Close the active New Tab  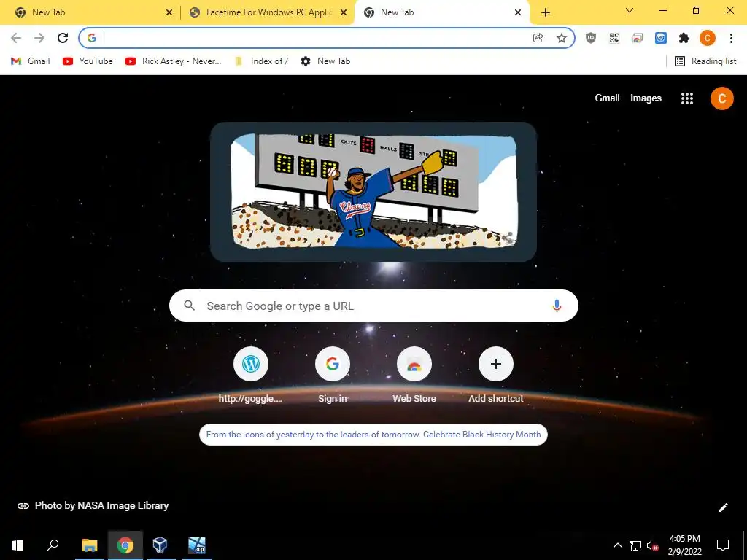tap(518, 13)
